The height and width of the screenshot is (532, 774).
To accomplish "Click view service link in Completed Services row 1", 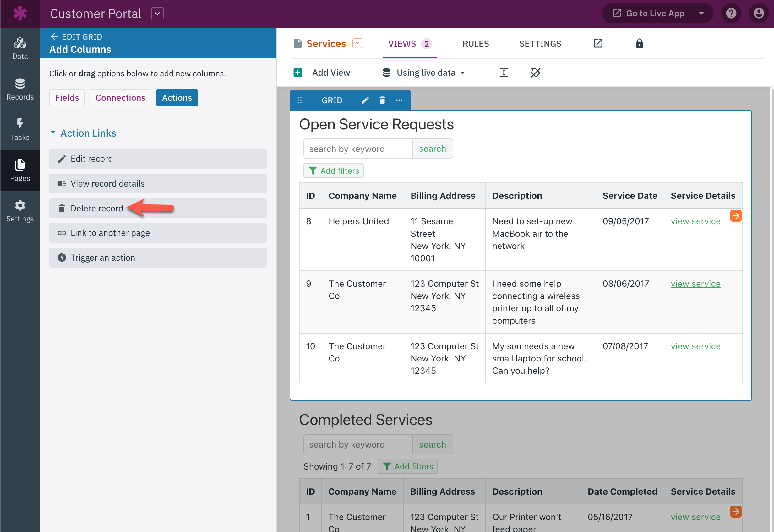I will [696, 517].
